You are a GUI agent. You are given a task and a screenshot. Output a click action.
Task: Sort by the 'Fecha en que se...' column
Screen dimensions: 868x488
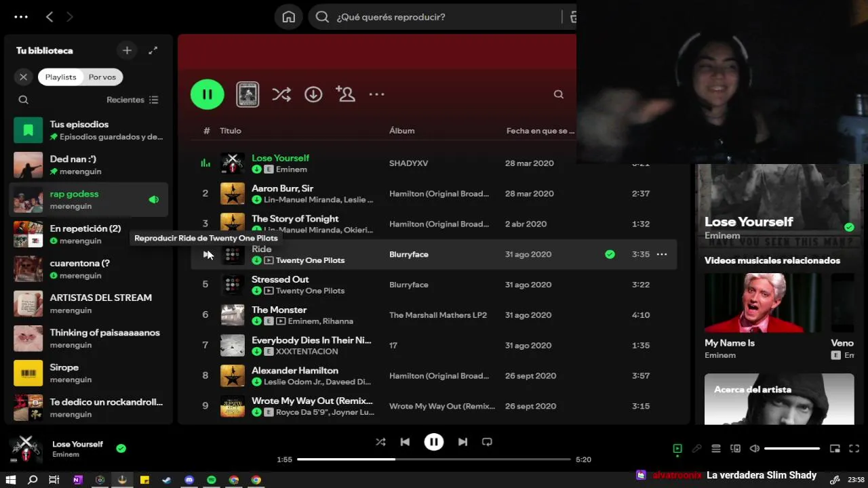pos(540,131)
